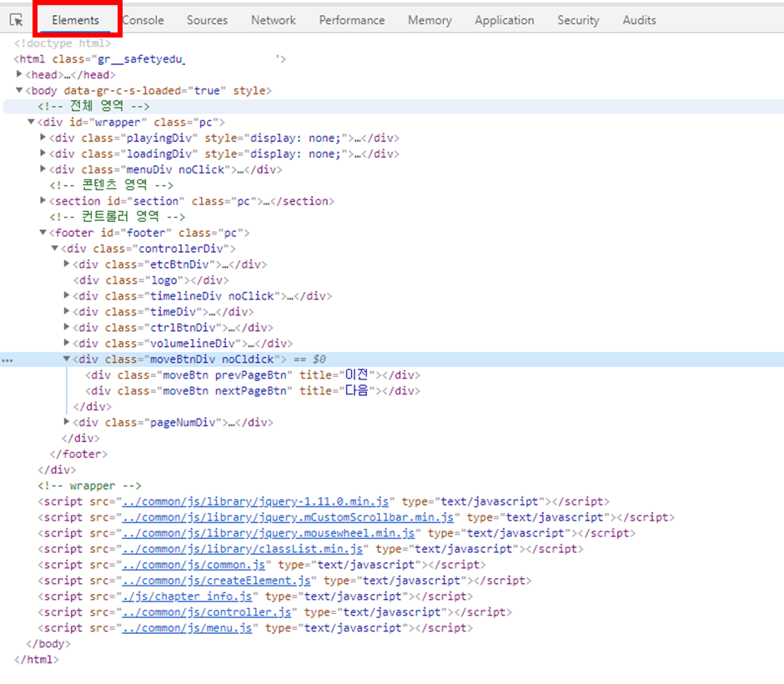Switch to the Elements tab
This screenshot has width=784, height=684.
pos(76,20)
